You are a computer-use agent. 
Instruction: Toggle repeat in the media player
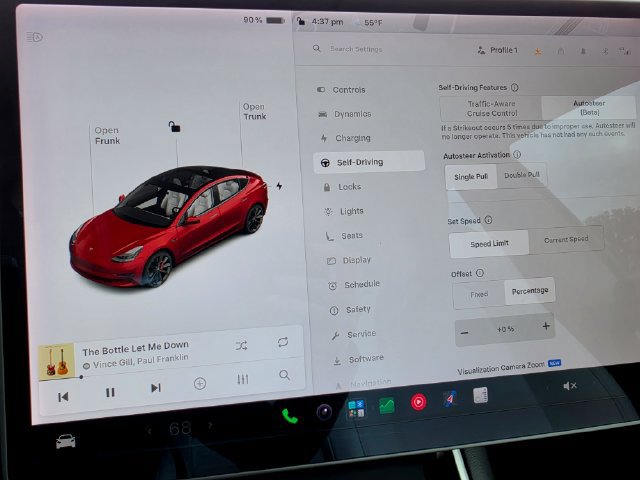point(282,342)
